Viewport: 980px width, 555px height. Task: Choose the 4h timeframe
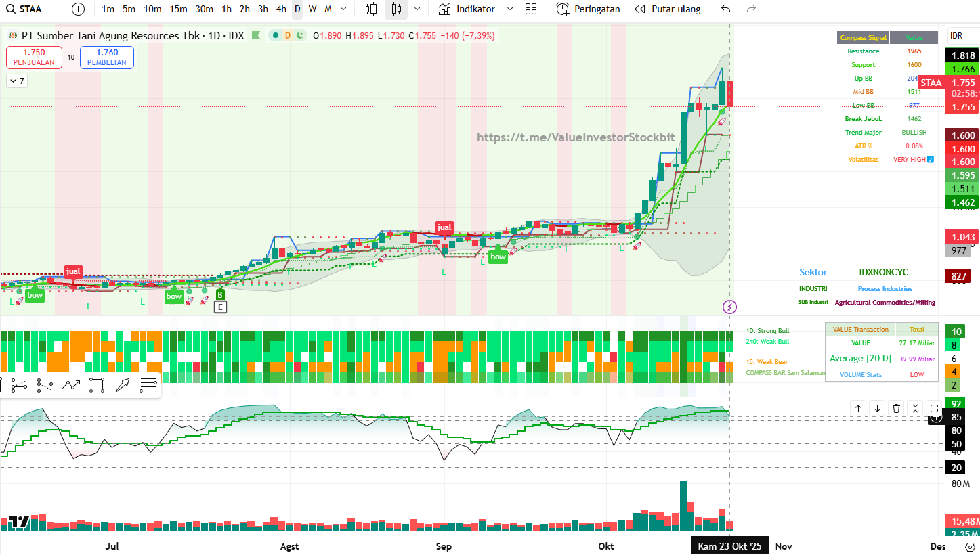pyautogui.click(x=282, y=9)
